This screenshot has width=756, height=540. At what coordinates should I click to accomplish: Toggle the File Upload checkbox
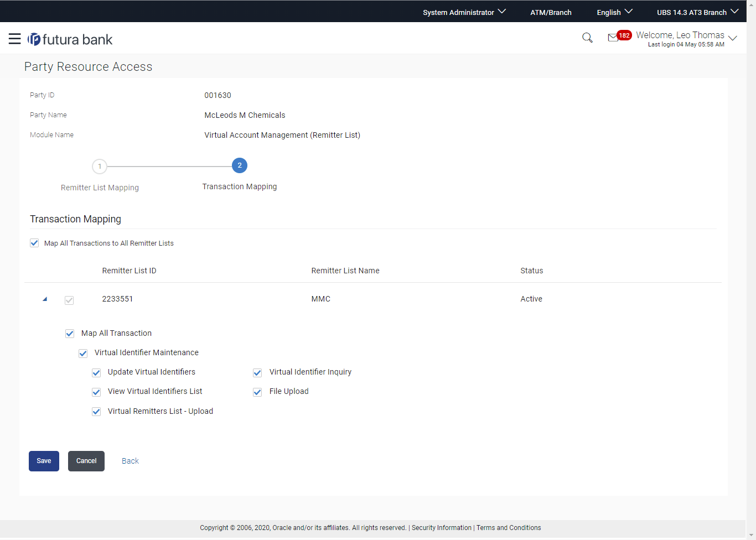(x=257, y=392)
